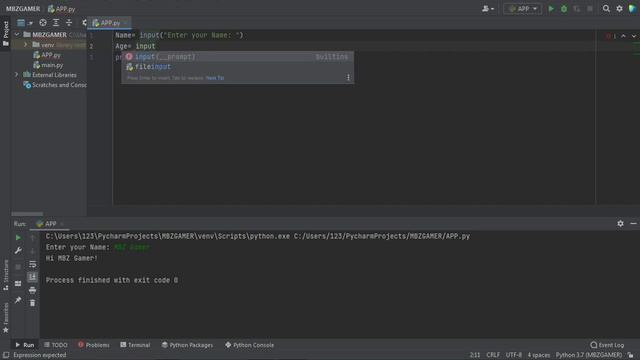Go to next highlighted error arrow
Image resolution: width=640 pixels, height=360 pixels.
(x=634, y=36)
